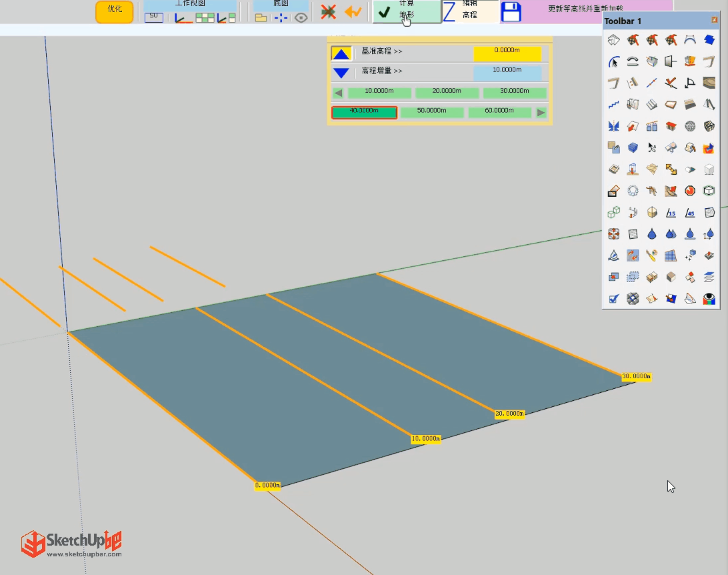
Task: Select the 45-degree angle icon in Toolbar 1
Action: (690, 213)
